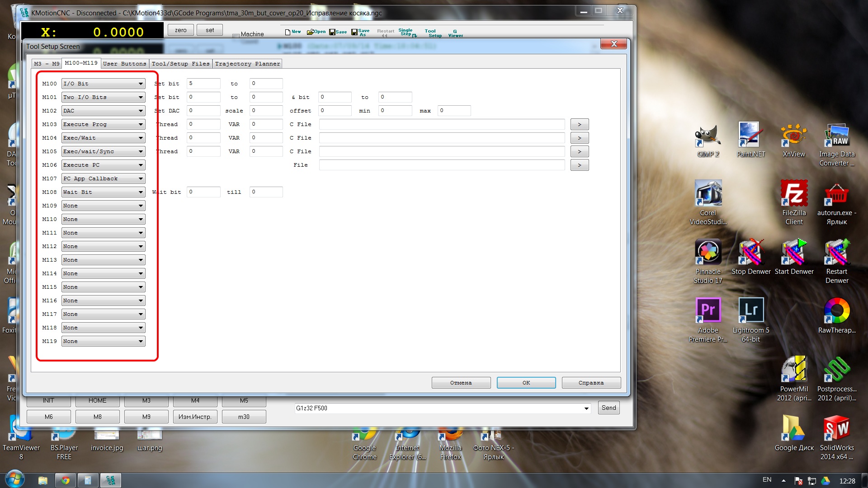Open GIMP 2 desktop shortcut
Image resolution: width=868 pixels, height=488 pixels.
coord(708,141)
